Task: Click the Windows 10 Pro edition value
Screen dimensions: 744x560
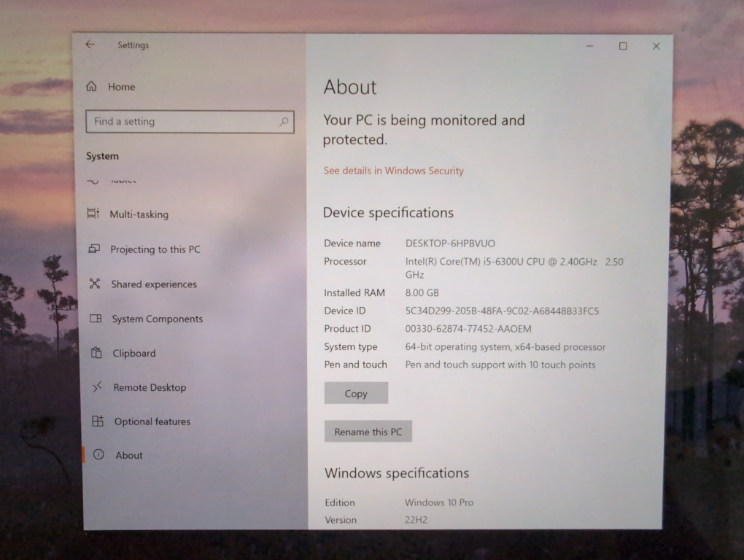Action: click(x=439, y=502)
